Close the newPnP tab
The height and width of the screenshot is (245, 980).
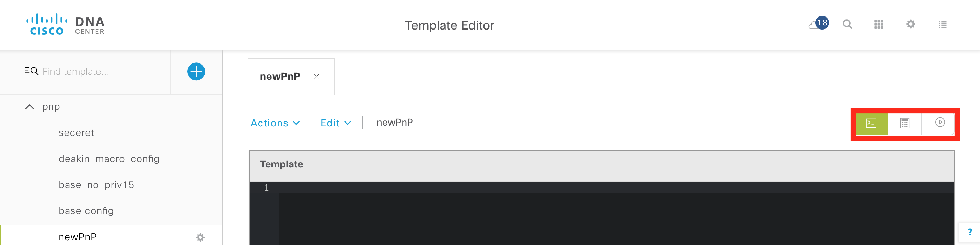tap(316, 77)
